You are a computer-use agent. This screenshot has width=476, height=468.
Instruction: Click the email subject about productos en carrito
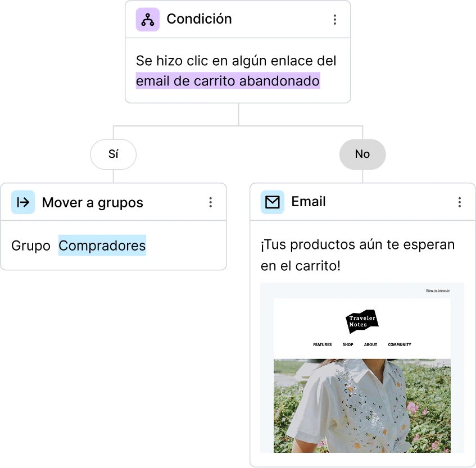(357, 255)
